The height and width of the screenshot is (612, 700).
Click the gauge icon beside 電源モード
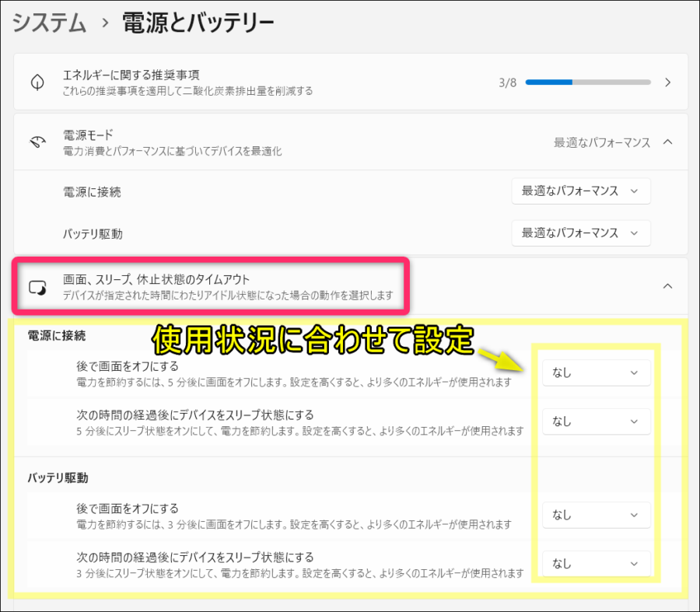click(37, 142)
